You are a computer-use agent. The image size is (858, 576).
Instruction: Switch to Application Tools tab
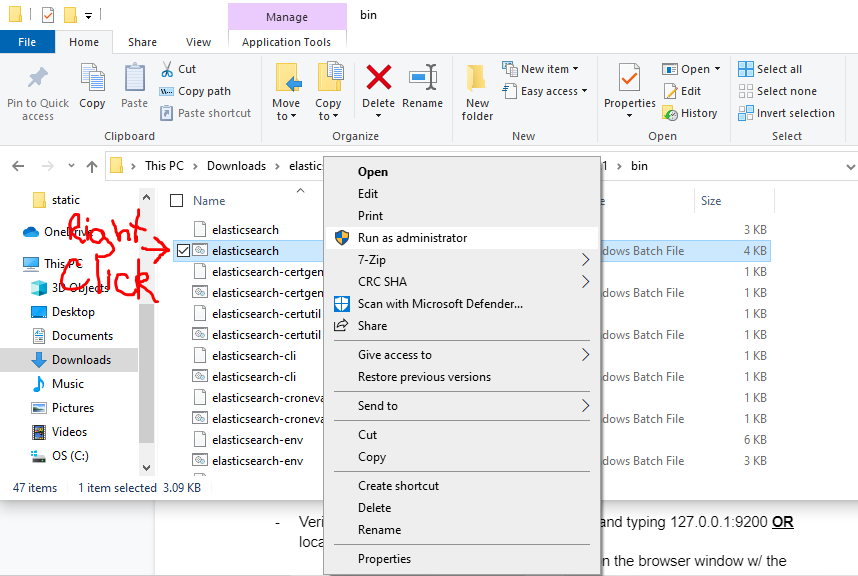coord(286,42)
